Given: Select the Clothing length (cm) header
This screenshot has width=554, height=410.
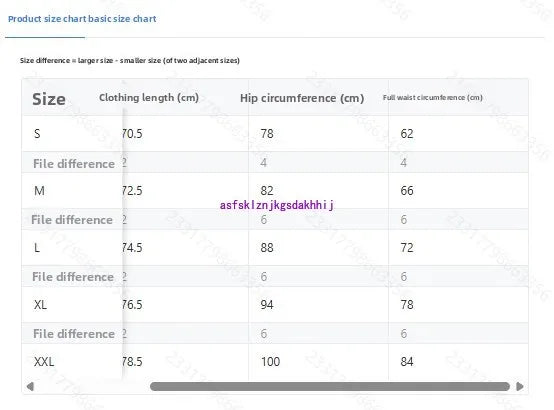Looking at the screenshot, I should pos(149,98).
